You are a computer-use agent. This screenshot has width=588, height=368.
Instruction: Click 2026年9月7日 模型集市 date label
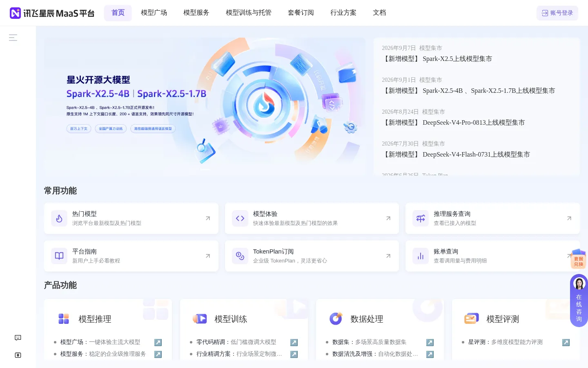pos(412,48)
